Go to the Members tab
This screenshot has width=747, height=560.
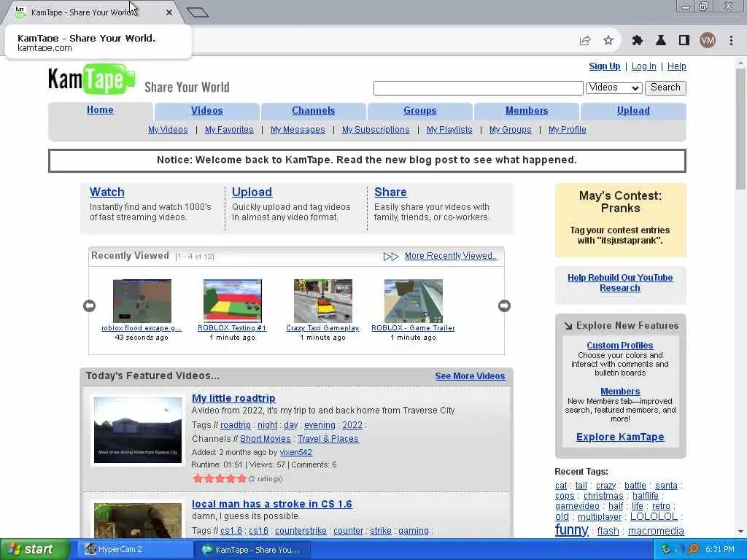pyautogui.click(x=527, y=111)
